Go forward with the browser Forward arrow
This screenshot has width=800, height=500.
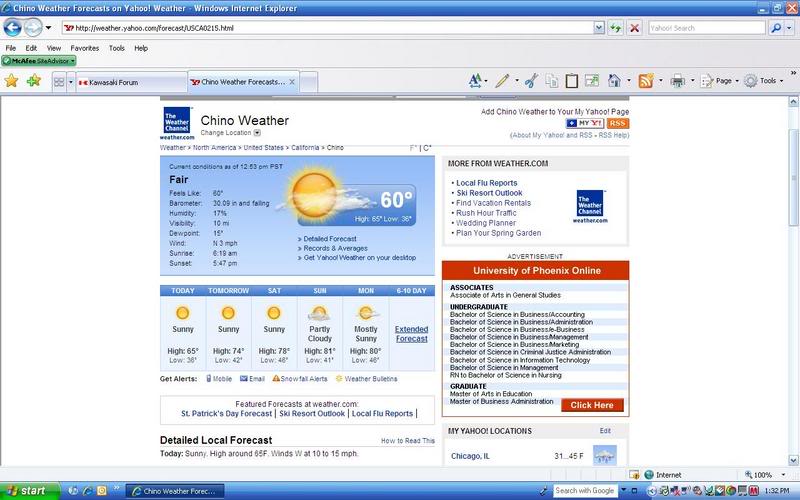click(33, 28)
